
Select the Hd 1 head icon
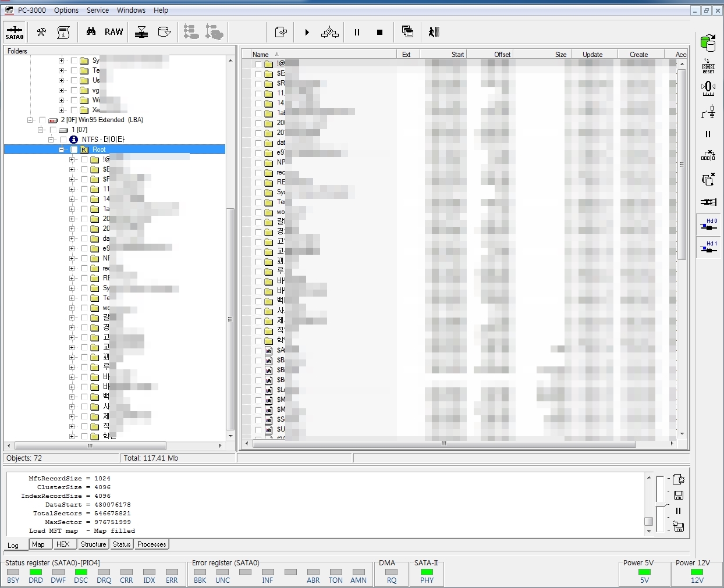coord(708,247)
